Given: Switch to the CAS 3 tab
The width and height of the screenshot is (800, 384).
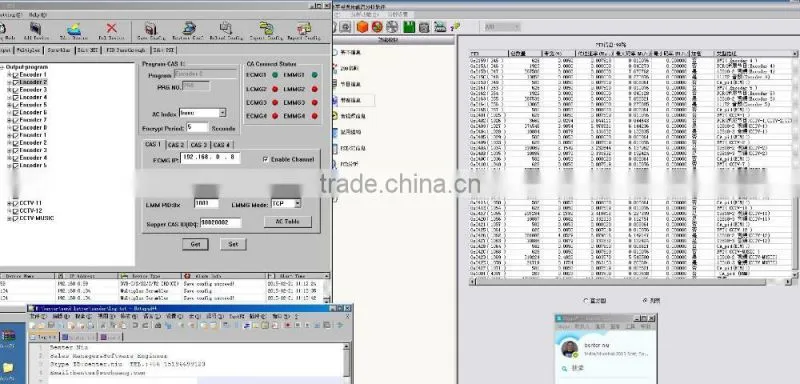Looking at the screenshot, I should coord(198,145).
